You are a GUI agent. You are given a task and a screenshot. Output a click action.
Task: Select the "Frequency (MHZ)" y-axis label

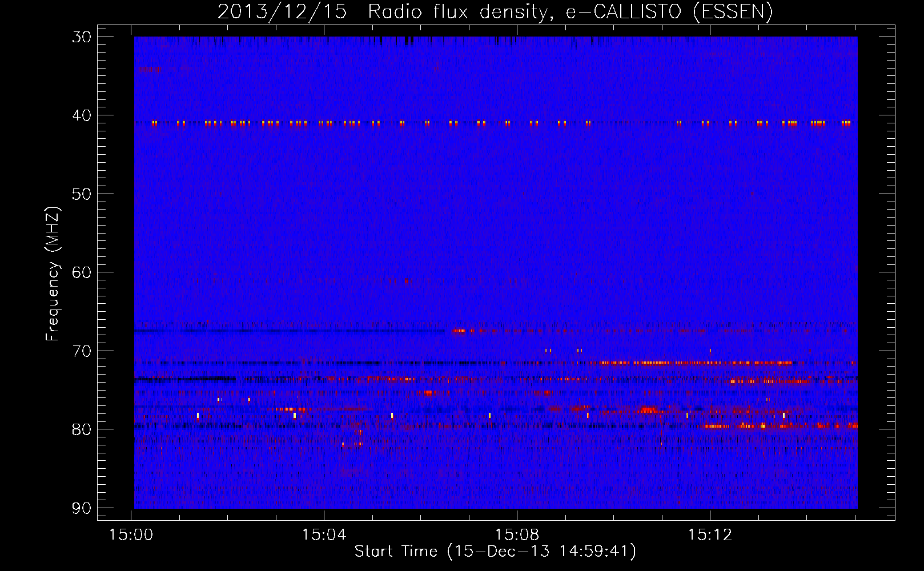[53, 274]
